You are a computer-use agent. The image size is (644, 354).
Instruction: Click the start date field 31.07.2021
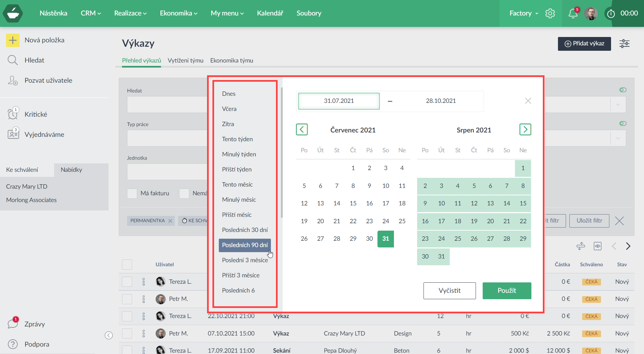[x=339, y=101]
